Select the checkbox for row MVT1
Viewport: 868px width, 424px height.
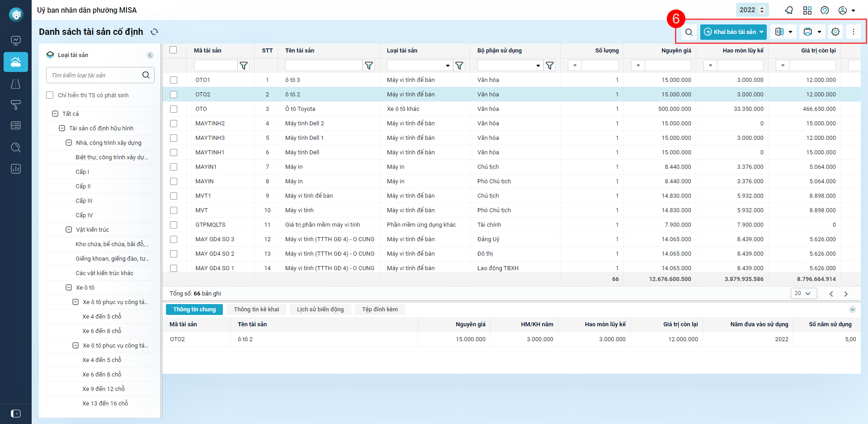(174, 196)
